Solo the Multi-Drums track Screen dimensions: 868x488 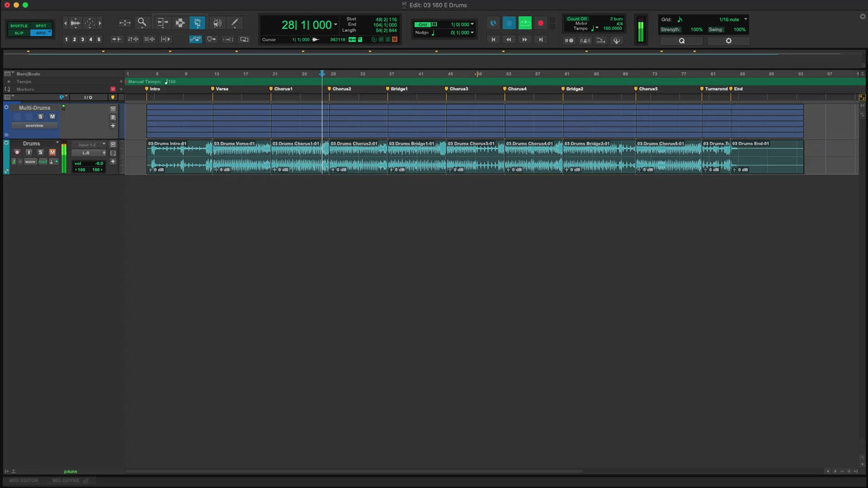(x=41, y=116)
